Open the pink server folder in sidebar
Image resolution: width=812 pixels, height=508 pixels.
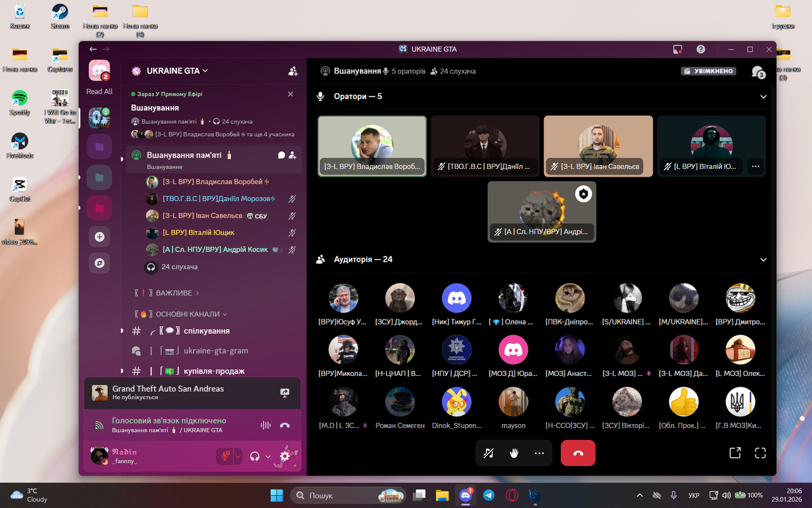tap(100, 208)
